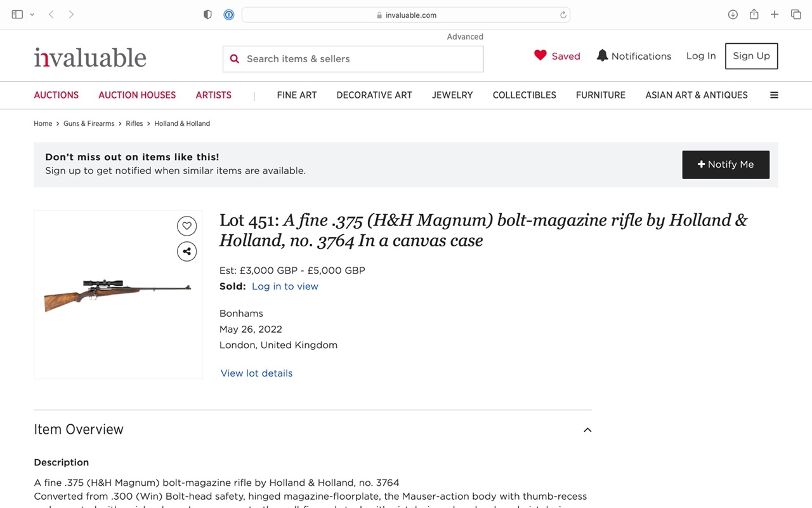This screenshot has height=508, width=812.
Task: Open the Share menu in Safari
Action: pos(754,14)
